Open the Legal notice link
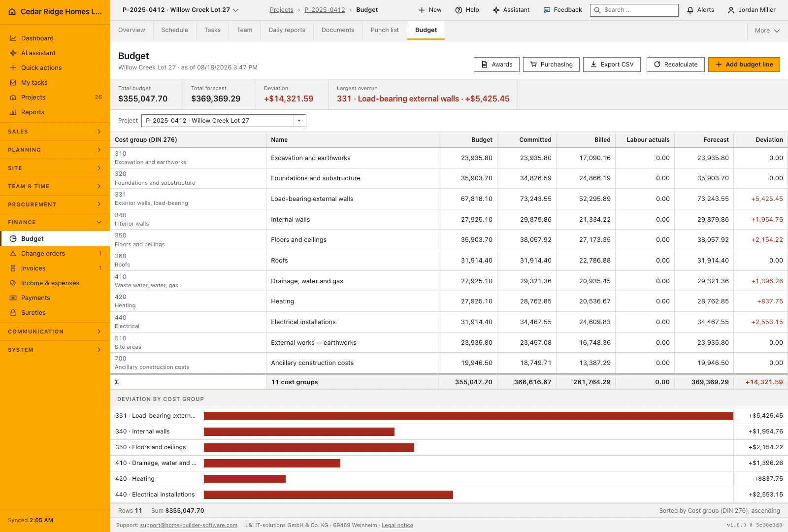 tap(397, 525)
